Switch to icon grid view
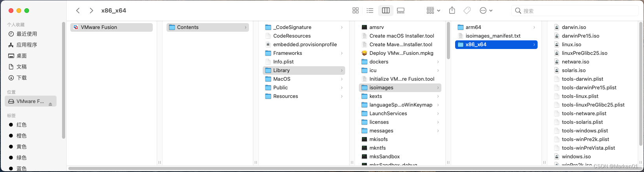The image size is (644, 172). 355,11
